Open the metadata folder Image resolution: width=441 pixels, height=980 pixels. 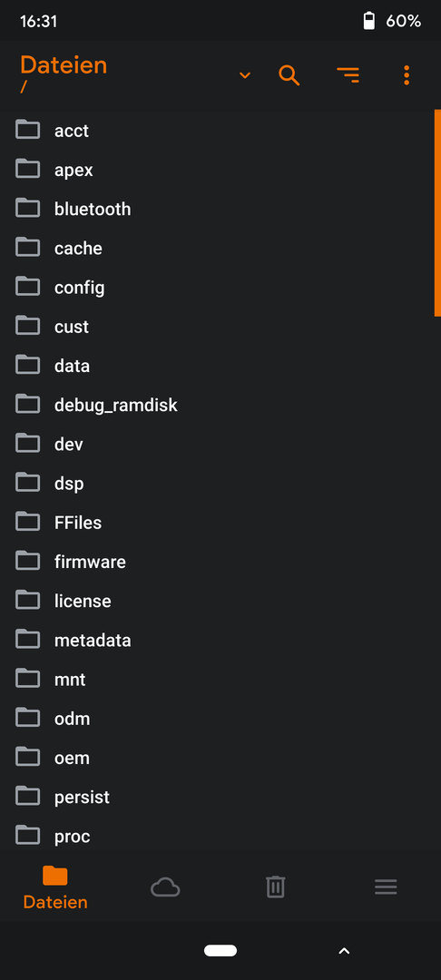(220, 640)
